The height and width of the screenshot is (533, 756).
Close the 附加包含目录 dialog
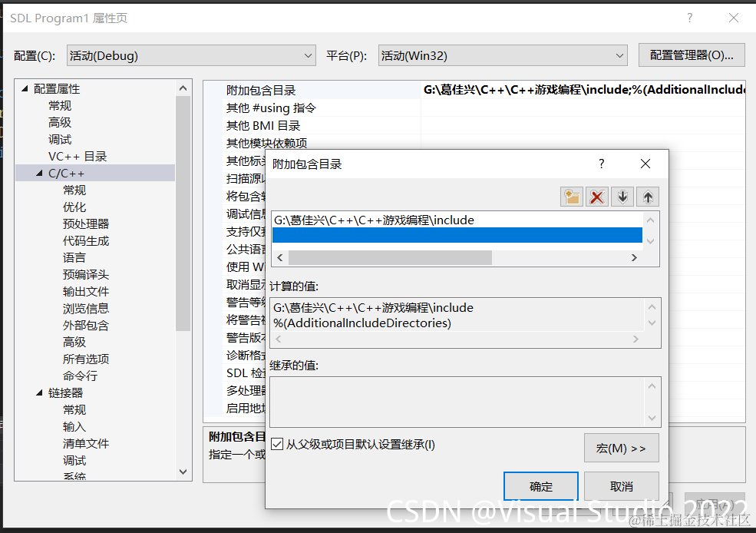[645, 164]
